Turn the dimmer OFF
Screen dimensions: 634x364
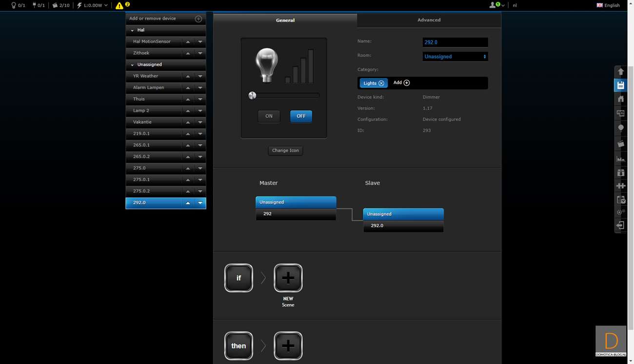click(301, 116)
